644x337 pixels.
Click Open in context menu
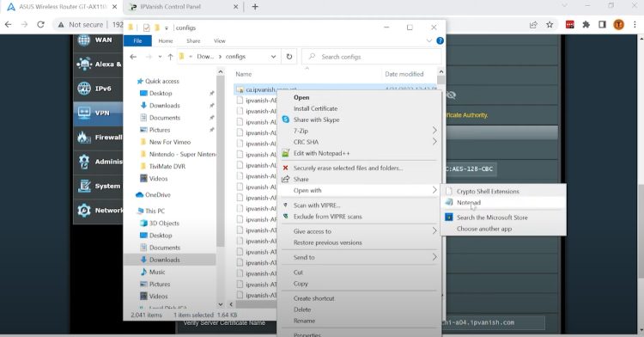tap(301, 97)
